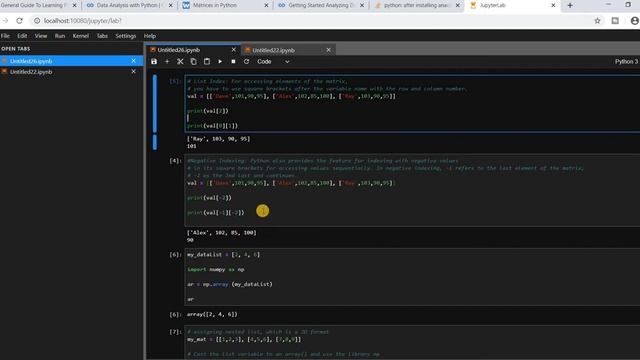Image resolution: width=640 pixels, height=360 pixels.
Task: Focus the cell with print(val[2])
Action: [x=412, y=103]
